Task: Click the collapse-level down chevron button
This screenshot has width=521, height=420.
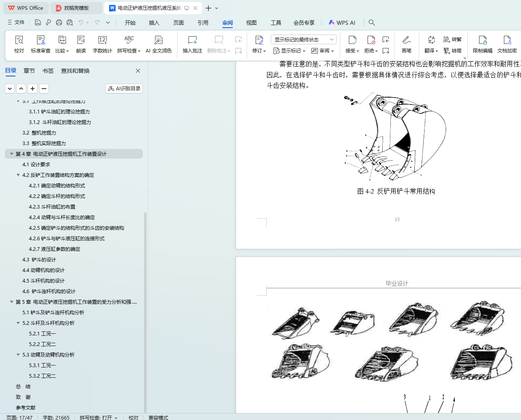Action: click(x=10, y=88)
